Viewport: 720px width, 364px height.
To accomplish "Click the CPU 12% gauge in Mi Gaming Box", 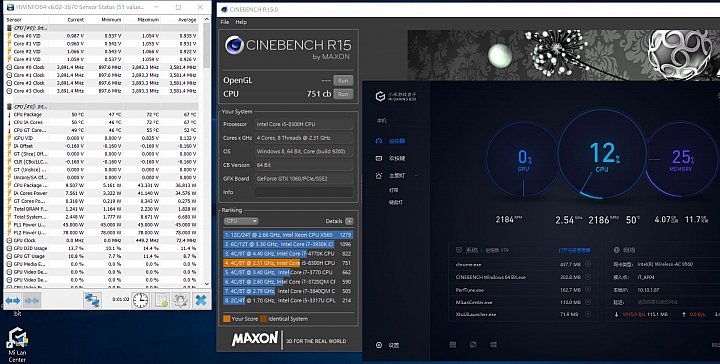I will coord(602,154).
